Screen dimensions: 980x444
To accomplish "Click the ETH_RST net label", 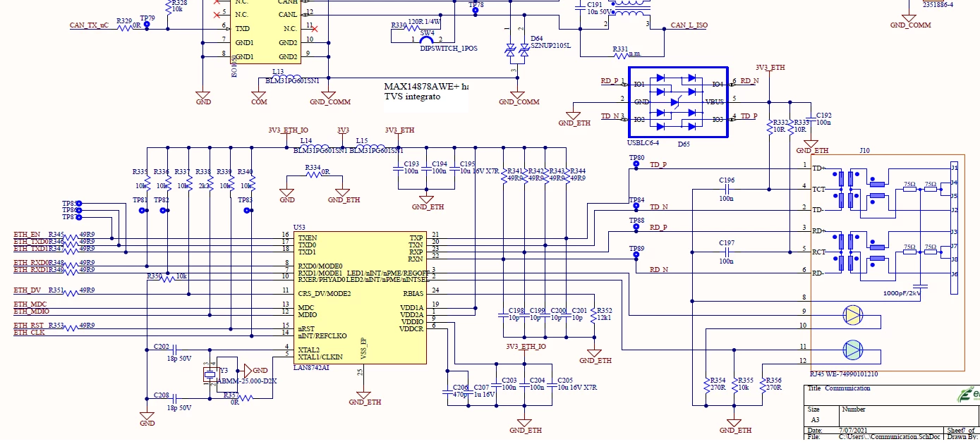I will (x=30, y=326).
